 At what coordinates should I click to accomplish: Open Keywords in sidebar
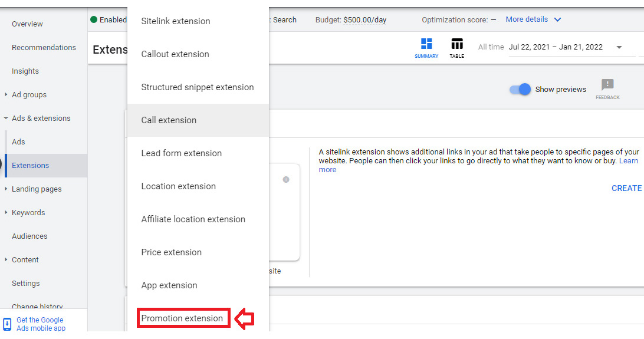point(28,213)
